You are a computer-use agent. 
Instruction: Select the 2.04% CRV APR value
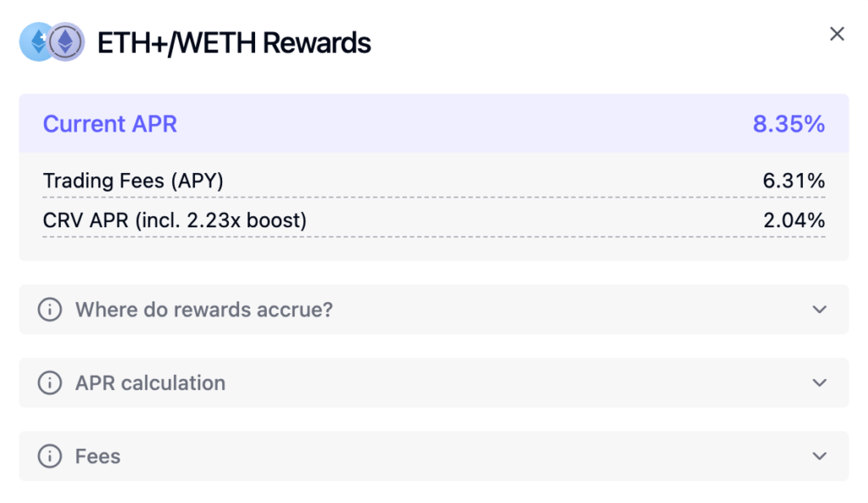793,221
